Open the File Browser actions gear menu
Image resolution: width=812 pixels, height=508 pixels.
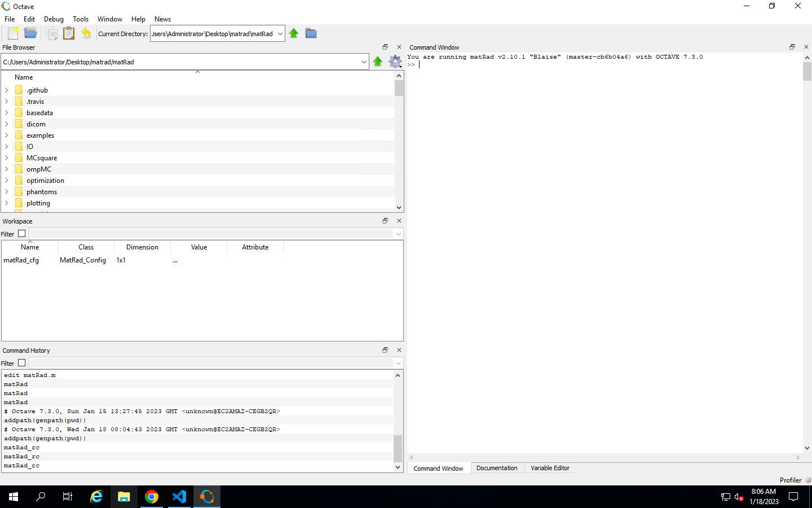[395, 62]
